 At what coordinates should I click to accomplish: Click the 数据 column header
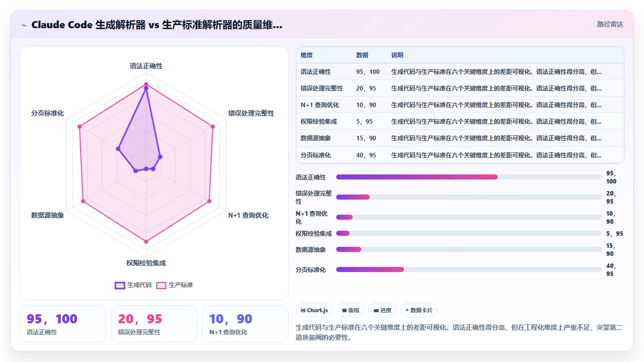point(362,55)
